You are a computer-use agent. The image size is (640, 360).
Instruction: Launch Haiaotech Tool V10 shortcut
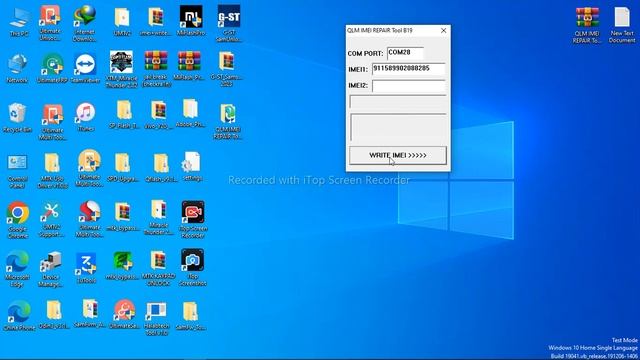[x=157, y=319]
